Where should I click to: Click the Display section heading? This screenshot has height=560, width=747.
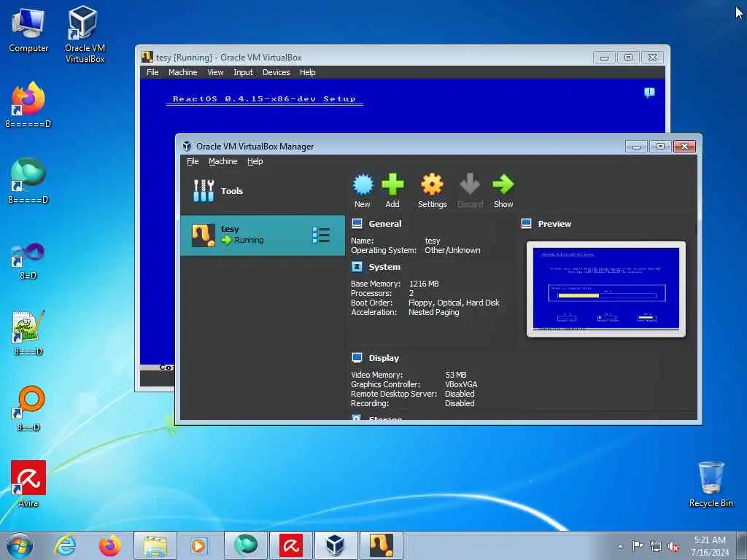384,357
